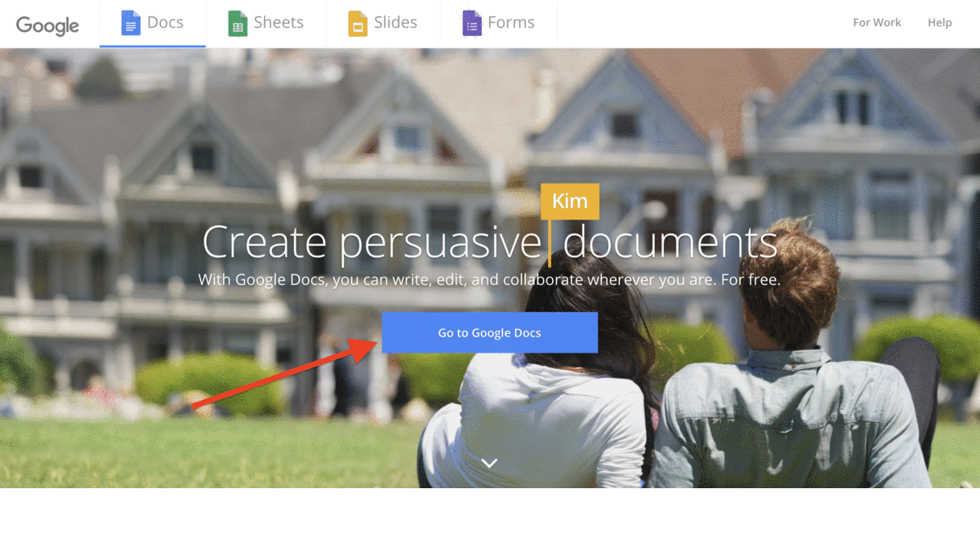
Task: Click the Go to Google Docs button
Action: (489, 332)
